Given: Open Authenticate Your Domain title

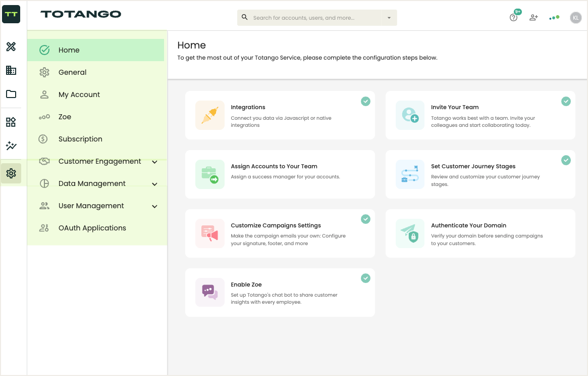Looking at the screenshot, I should click(x=468, y=225).
